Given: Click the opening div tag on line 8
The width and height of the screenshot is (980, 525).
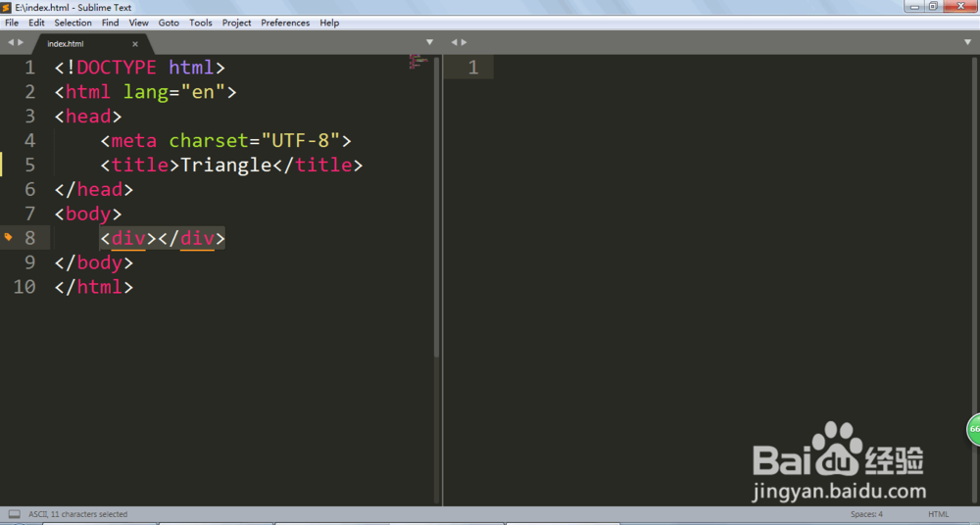Looking at the screenshot, I should pyautogui.click(x=128, y=238).
